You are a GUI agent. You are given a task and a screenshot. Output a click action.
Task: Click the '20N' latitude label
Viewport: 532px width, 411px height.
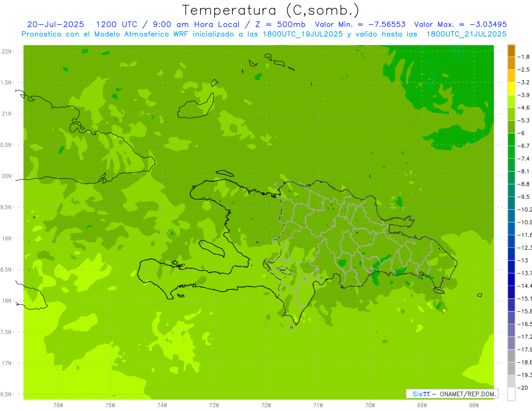click(7, 176)
